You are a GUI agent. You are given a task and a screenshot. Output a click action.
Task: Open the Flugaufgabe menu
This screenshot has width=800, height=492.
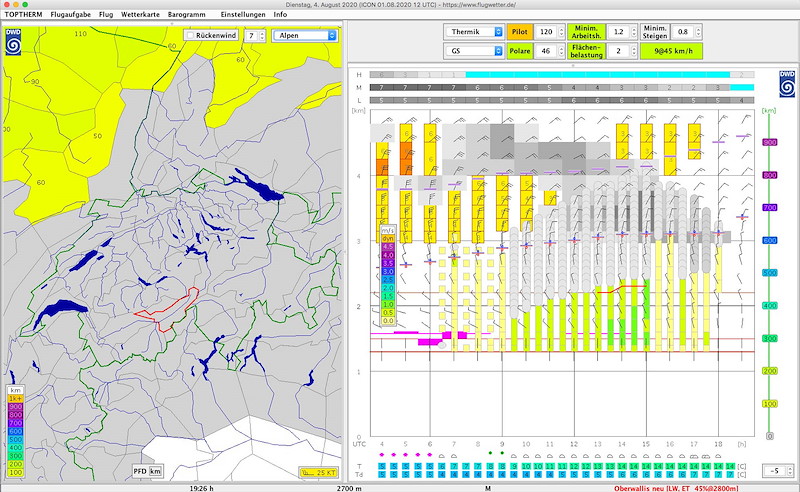click(70, 14)
